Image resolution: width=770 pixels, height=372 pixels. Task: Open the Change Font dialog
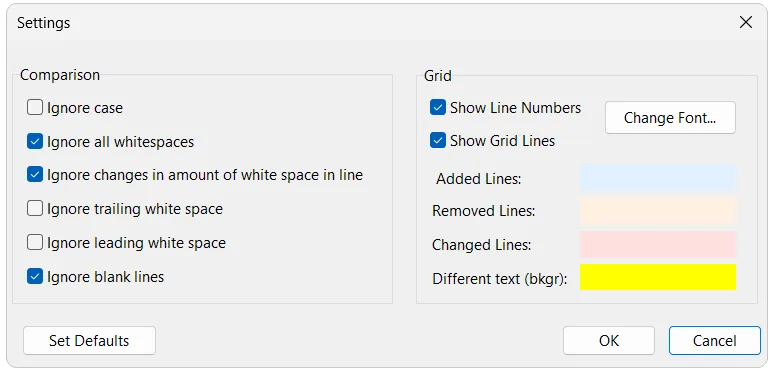[x=670, y=118]
